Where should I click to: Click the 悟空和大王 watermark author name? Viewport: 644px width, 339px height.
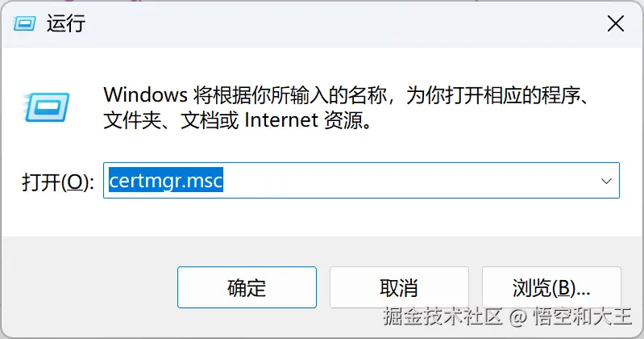coord(583,316)
